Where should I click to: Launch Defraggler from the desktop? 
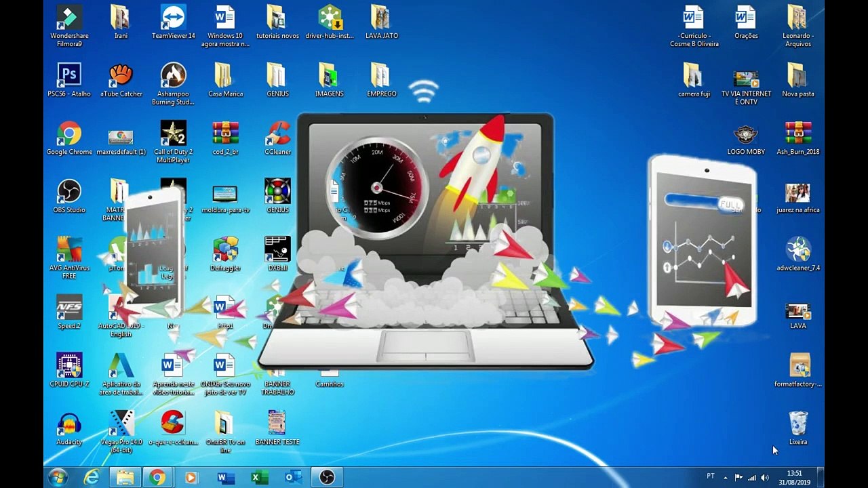225,255
